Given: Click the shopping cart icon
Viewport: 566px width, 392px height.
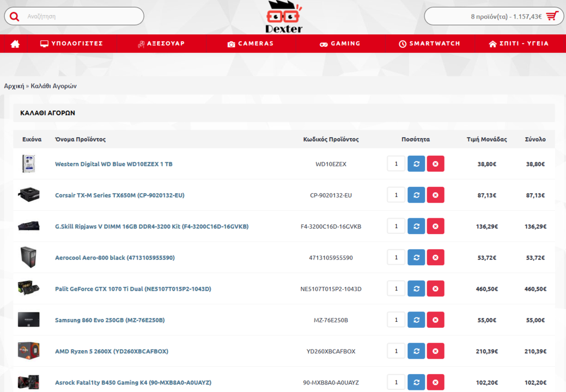Looking at the screenshot, I should [552, 16].
